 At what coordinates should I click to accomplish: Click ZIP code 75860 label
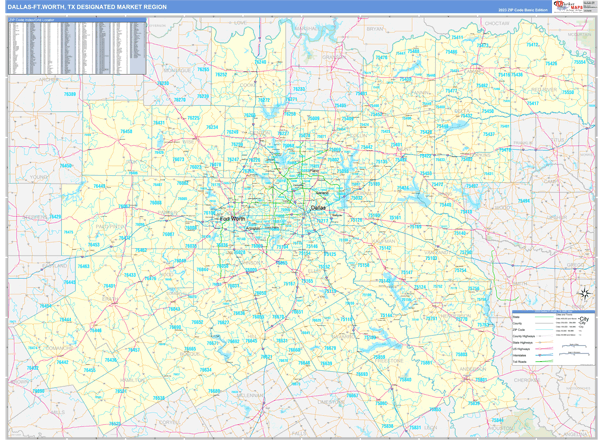click(382, 403)
